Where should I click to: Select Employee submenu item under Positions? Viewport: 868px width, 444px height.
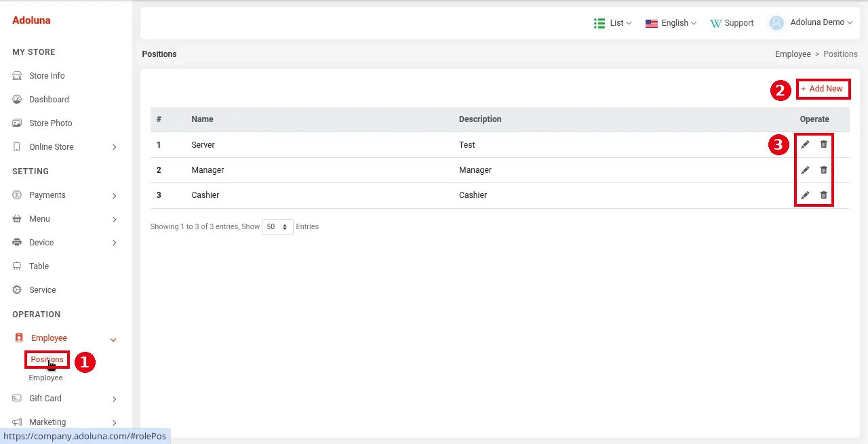pyautogui.click(x=45, y=378)
